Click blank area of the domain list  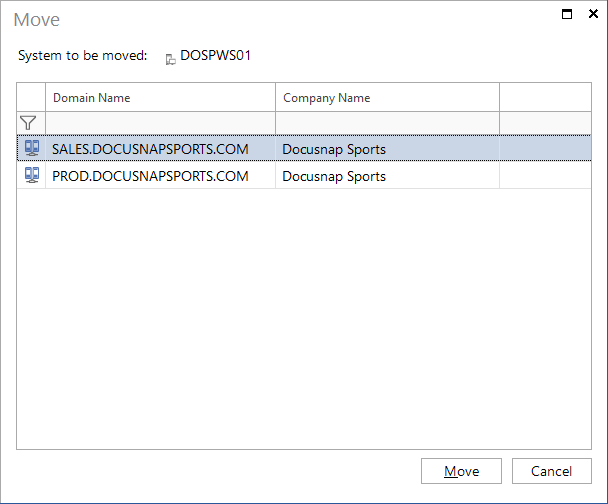pyautogui.click(x=304, y=318)
